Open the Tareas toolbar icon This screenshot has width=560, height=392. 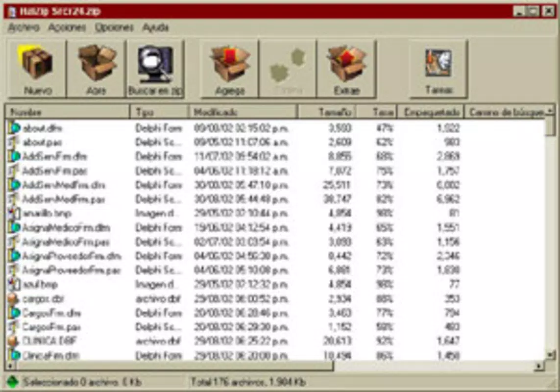click(438, 63)
